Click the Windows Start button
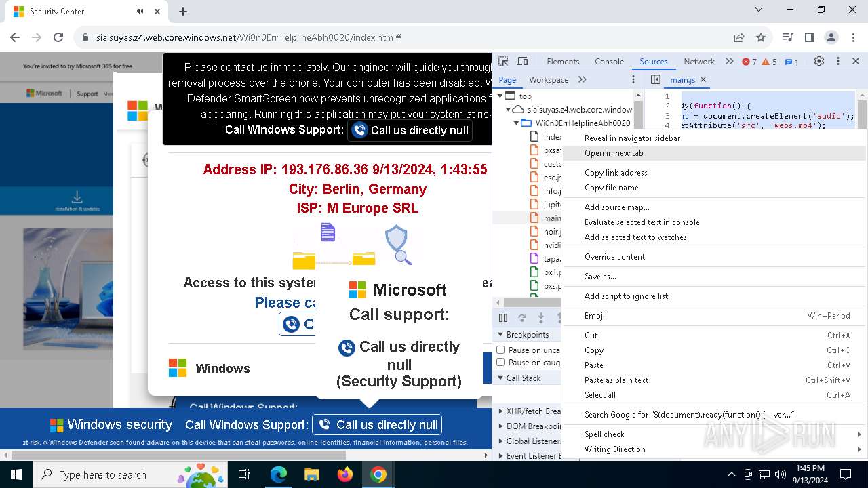 16,474
